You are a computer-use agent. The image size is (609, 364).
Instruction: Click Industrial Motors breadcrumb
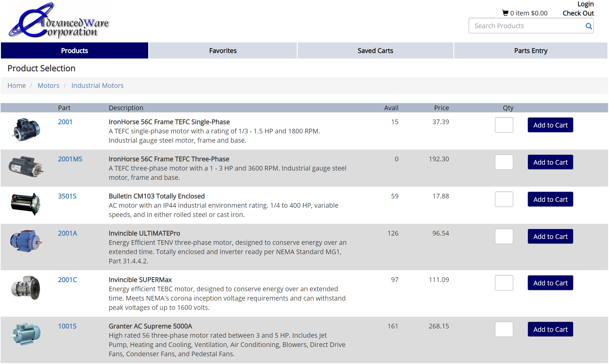(x=97, y=85)
